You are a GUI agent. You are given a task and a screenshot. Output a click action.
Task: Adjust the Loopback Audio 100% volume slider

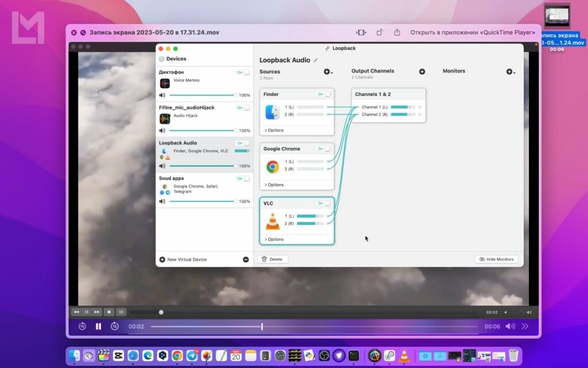(x=203, y=166)
